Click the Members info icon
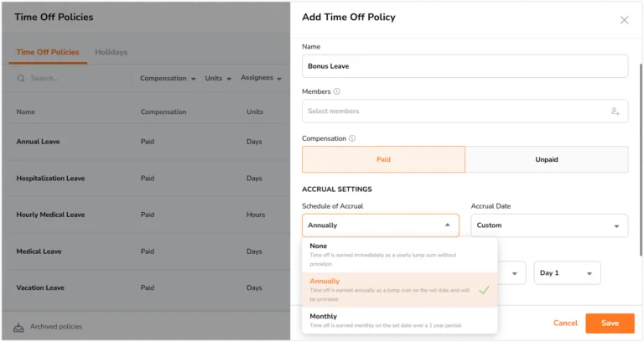 [x=337, y=91]
